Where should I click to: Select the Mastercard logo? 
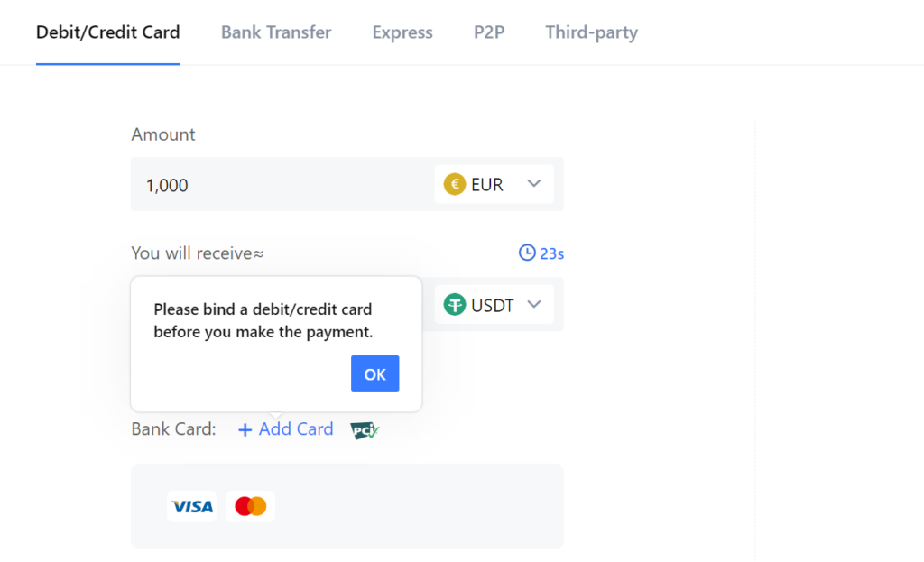click(x=250, y=506)
